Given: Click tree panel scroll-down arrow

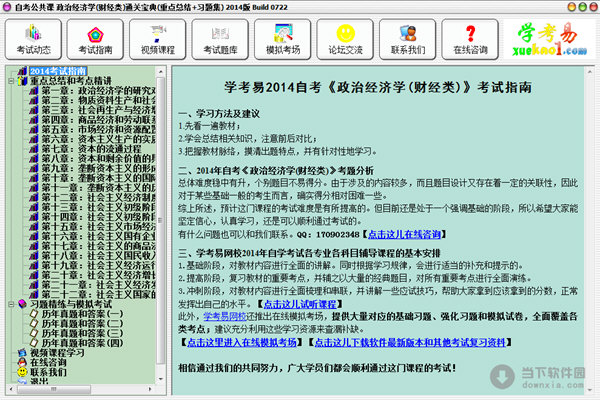Looking at the screenshot, I should click(x=161, y=379).
